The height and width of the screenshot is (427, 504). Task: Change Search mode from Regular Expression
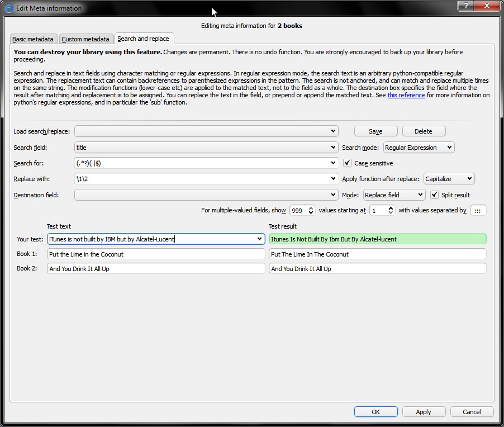tap(419, 147)
